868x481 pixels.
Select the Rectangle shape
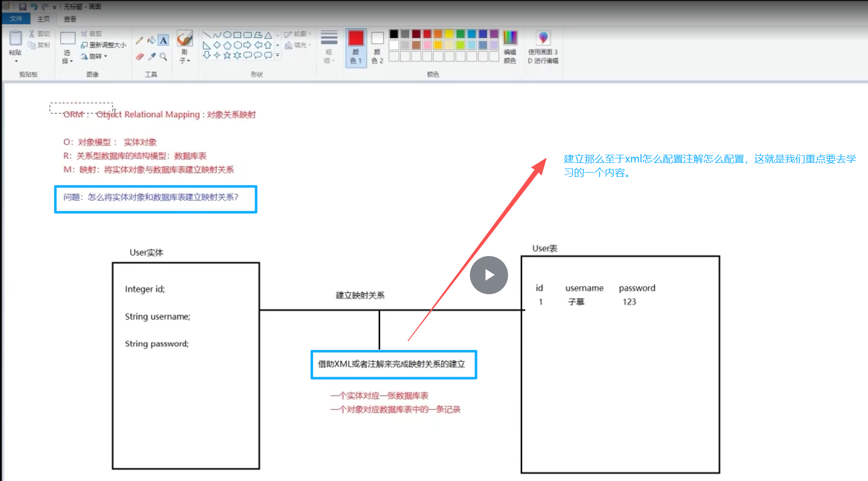tap(237, 35)
